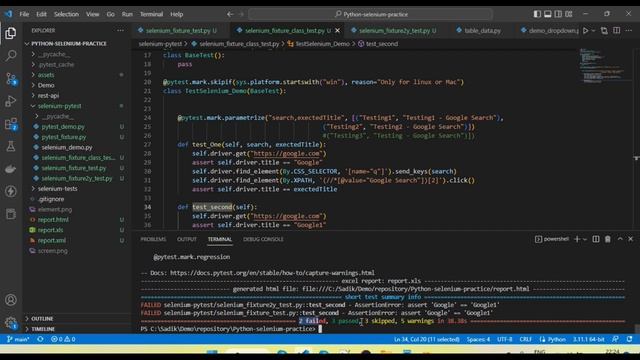Click the Split Editor icon
Screen dimensions: 640x360
[x=617, y=31]
